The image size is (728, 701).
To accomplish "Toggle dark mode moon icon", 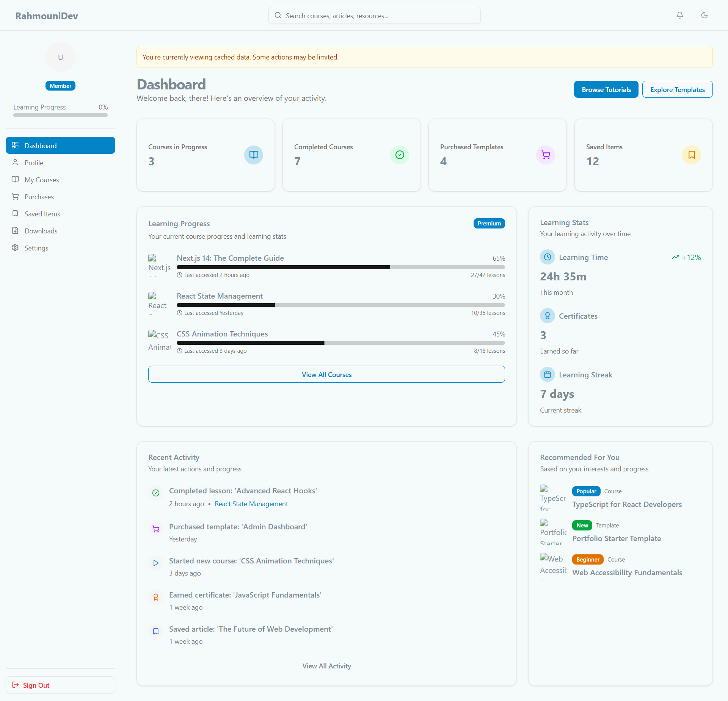I will pos(704,15).
